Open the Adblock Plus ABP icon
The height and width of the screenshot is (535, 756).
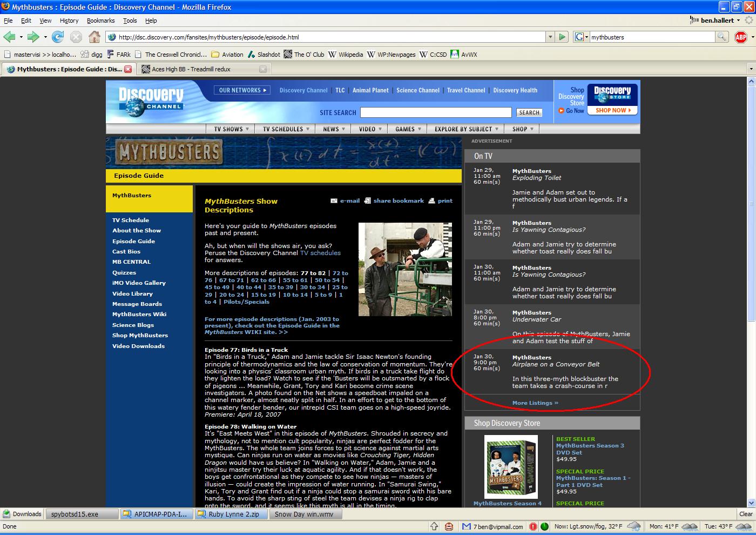coord(741,37)
